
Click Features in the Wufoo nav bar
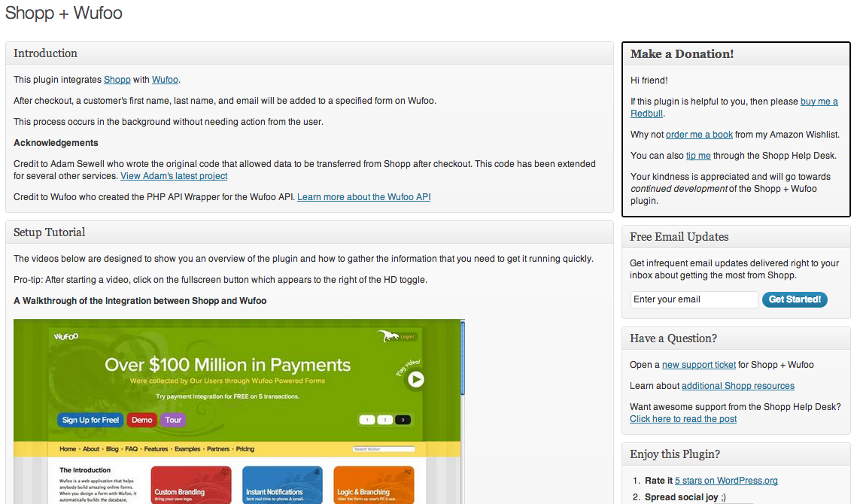[156, 449]
